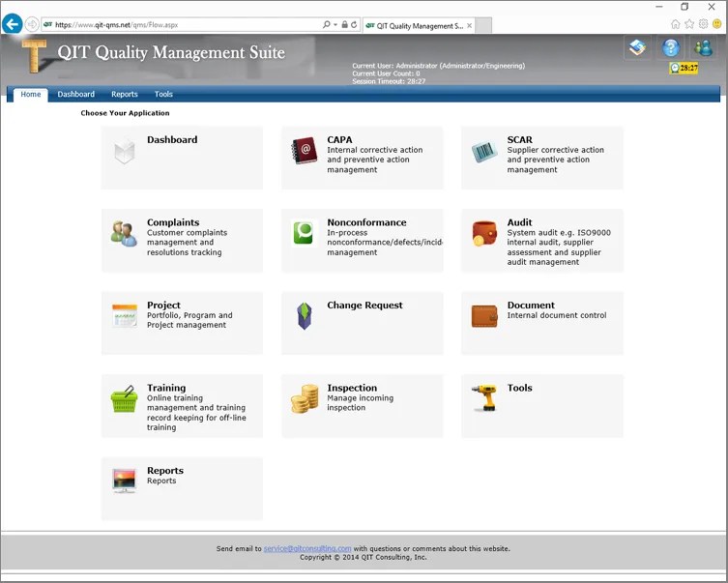Click the browser forward arrow
Screen dimensions: 728x583
32,24
